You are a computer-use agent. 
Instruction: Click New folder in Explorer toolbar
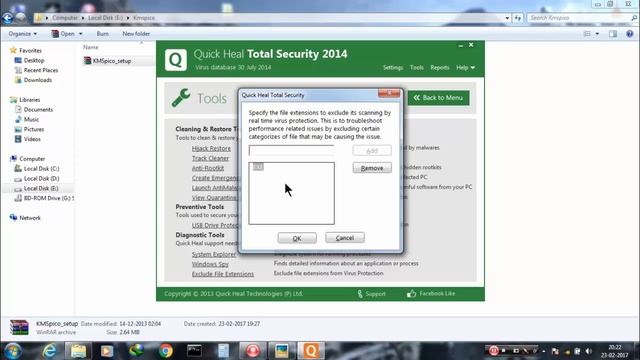point(136,33)
